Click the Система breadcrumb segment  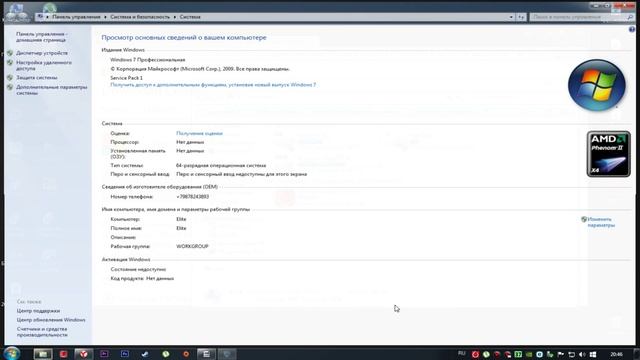pyautogui.click(x=190, y=17)
